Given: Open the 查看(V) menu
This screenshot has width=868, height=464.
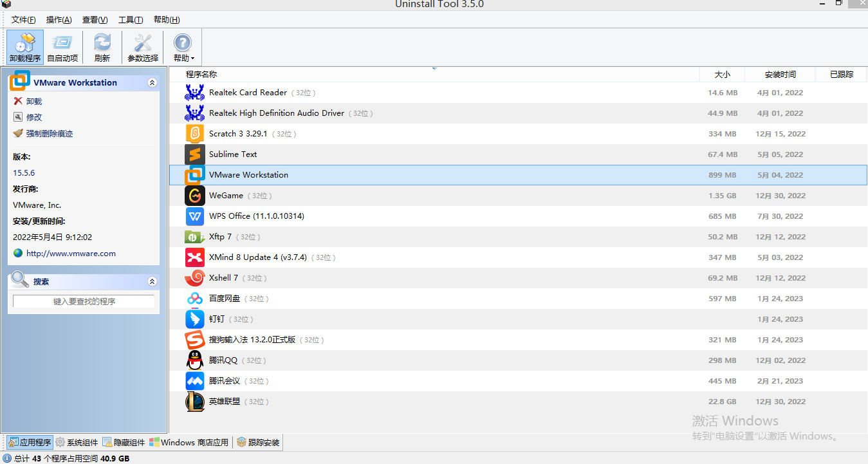Looking at the screenshot, I should click(x=95, y=20).
